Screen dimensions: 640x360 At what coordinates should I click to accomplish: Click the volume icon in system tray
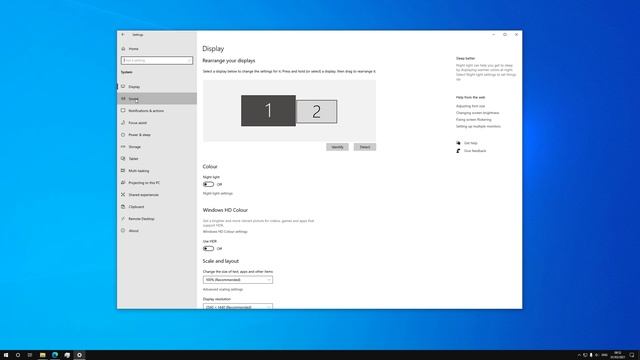pyautogui.click(x=597, y=355)
